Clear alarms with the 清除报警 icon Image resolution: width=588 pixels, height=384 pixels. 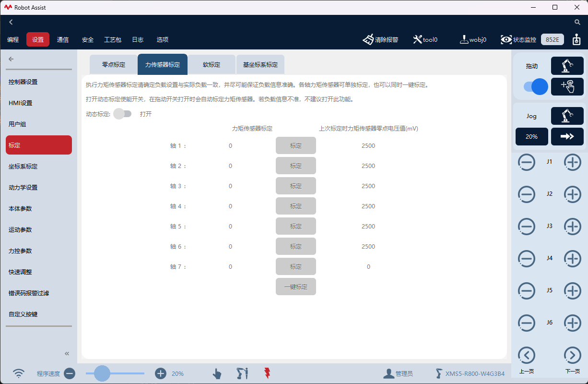click(x=369, y=39)
